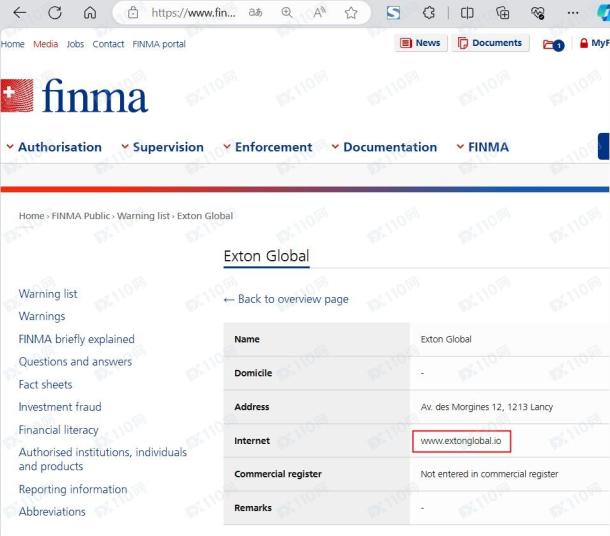Click the Remarks row label
This screenshot has height=536, width=610.
[253, 508]
